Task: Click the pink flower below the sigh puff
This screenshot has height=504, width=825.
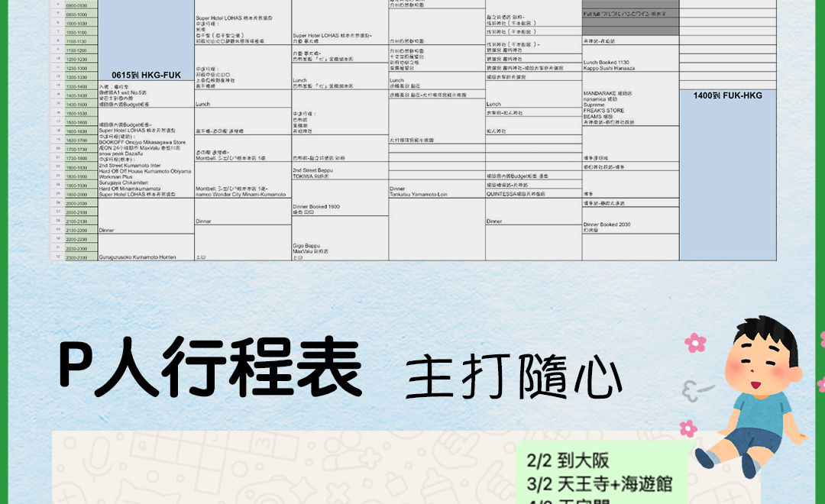Action: point(688,429)
